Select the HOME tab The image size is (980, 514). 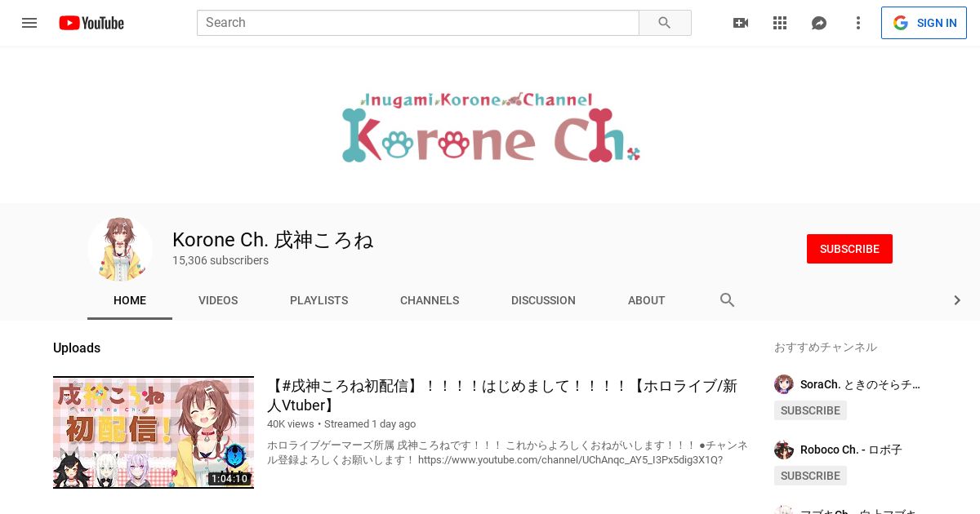[130, 300]
